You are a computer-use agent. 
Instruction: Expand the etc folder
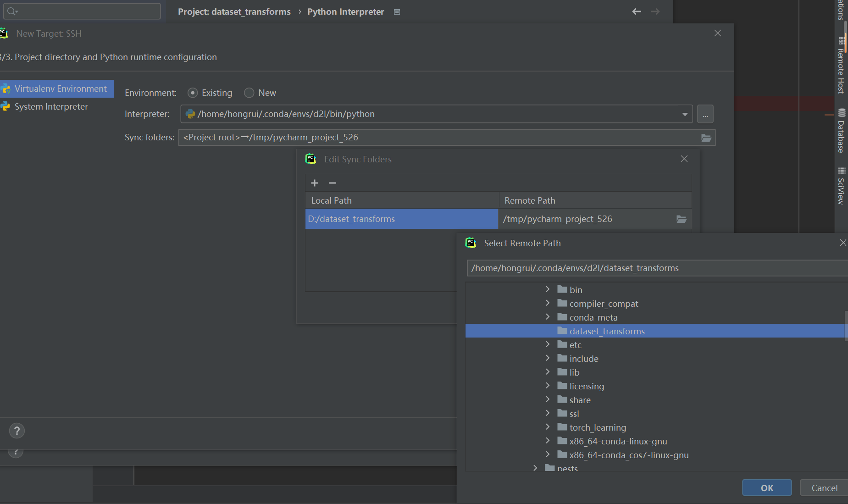548,344
